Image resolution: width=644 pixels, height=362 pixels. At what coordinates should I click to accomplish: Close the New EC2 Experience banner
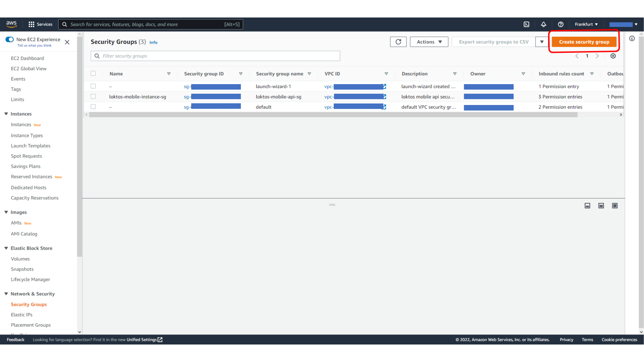67,42
